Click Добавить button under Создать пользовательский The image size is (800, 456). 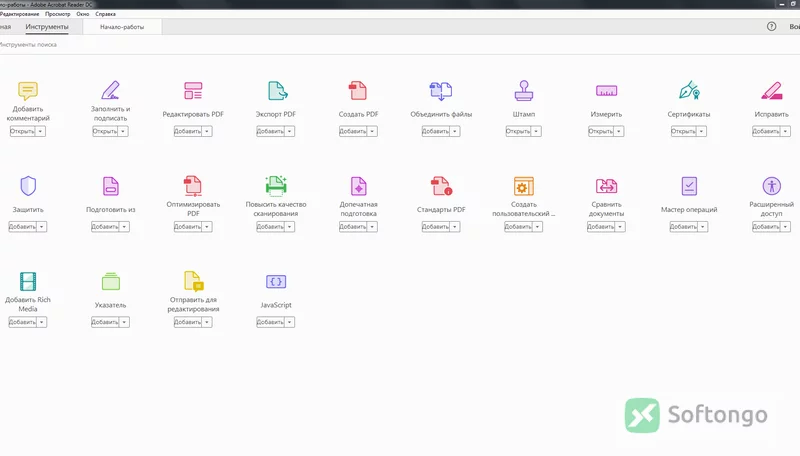tap(518, 227)
